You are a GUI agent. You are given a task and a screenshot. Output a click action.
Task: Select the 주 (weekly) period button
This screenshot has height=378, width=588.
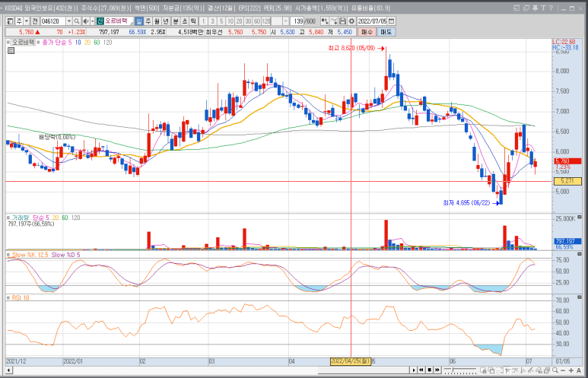click(148, 21)
